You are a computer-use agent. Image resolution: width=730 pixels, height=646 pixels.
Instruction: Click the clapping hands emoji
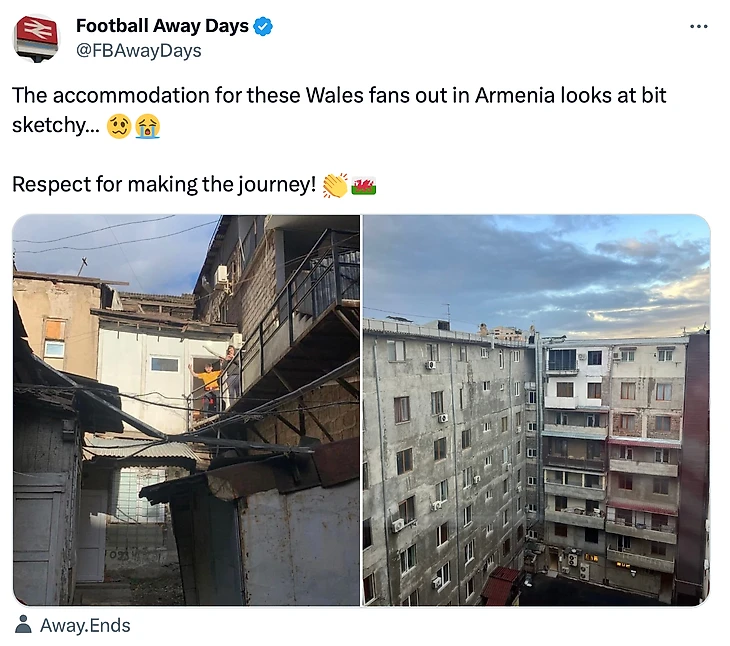(x=335, y=185)
